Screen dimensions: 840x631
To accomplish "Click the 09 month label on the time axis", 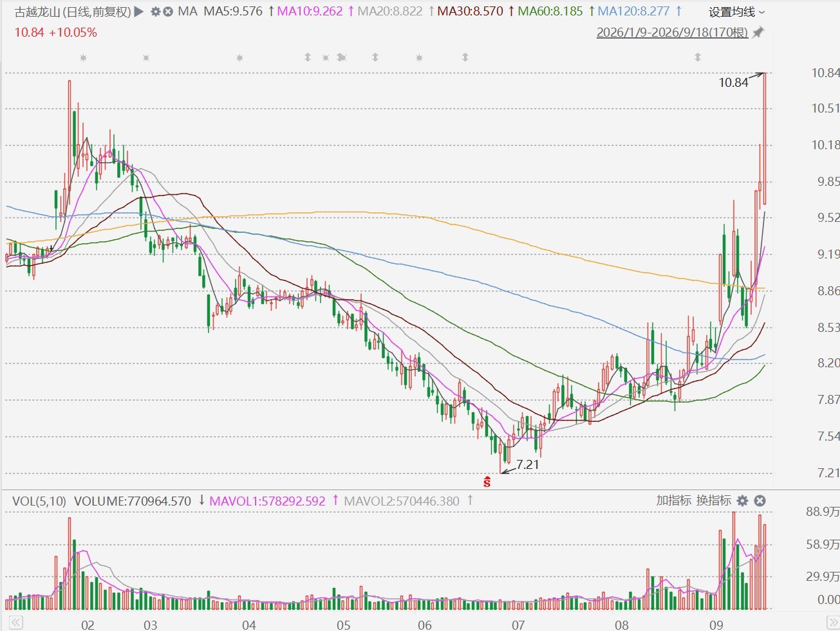I will click(x=716, y=625).
